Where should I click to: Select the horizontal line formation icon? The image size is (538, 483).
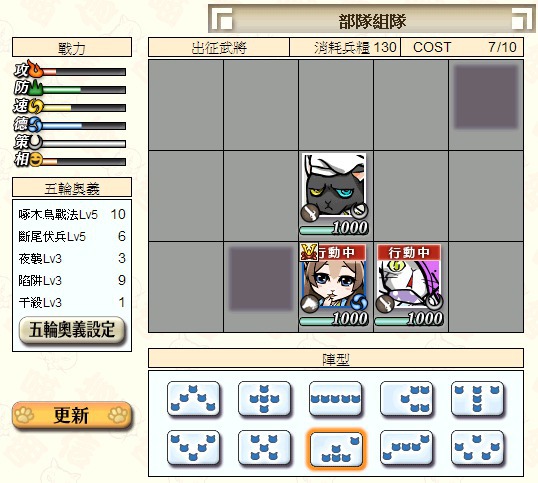click(335, 398)
